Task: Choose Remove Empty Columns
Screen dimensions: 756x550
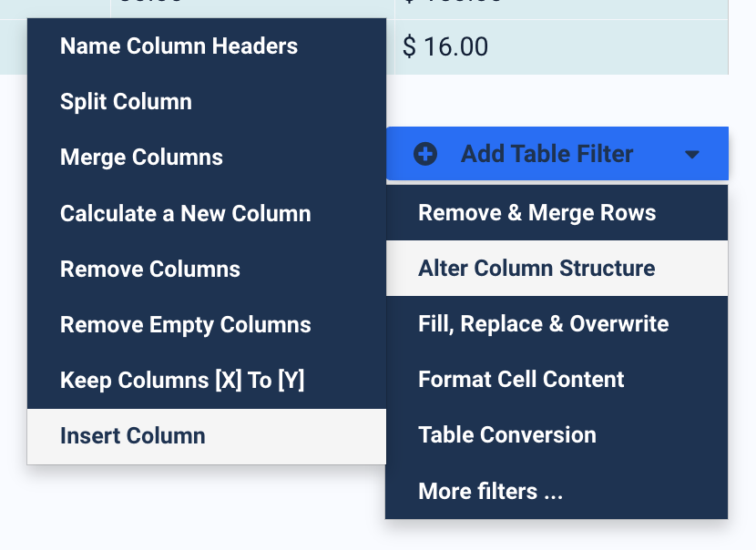Action: [185, 324]
